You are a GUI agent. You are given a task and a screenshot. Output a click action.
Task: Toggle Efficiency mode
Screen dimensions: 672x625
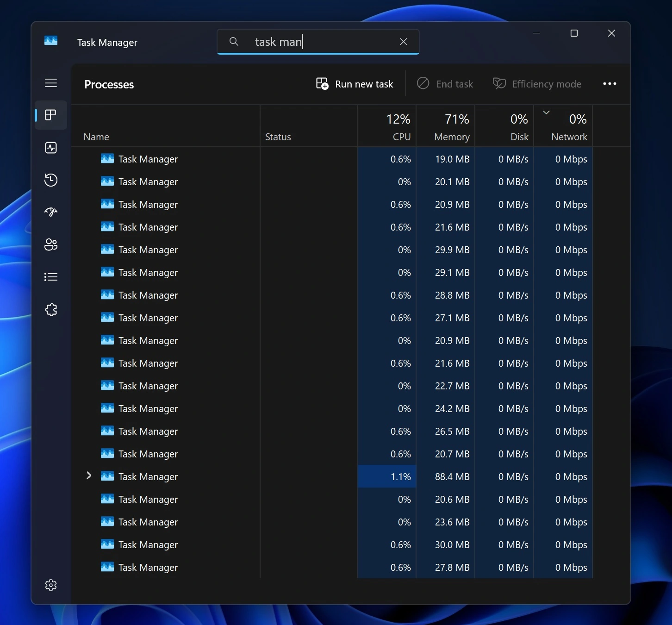(x=537, y=84)
